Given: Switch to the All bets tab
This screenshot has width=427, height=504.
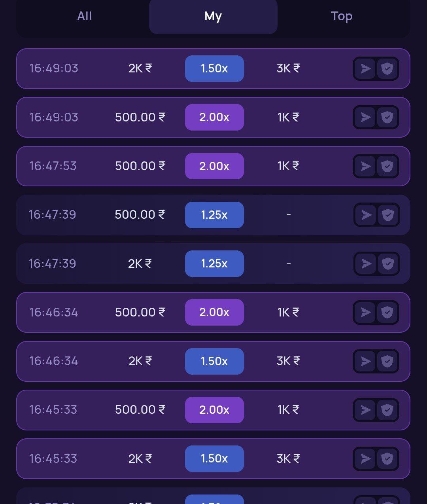Looking at the screenshot, I should (84, 16).
